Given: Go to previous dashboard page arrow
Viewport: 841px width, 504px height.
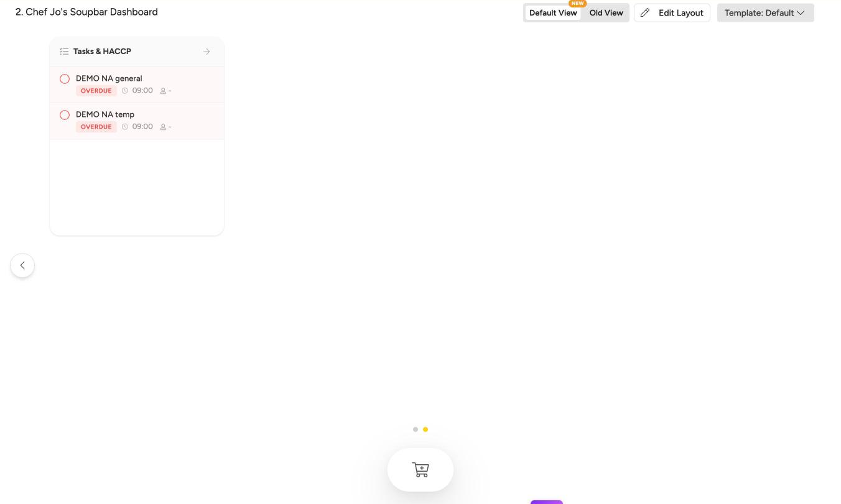Looking at the screenshot, I should click(x=22, y=265).
